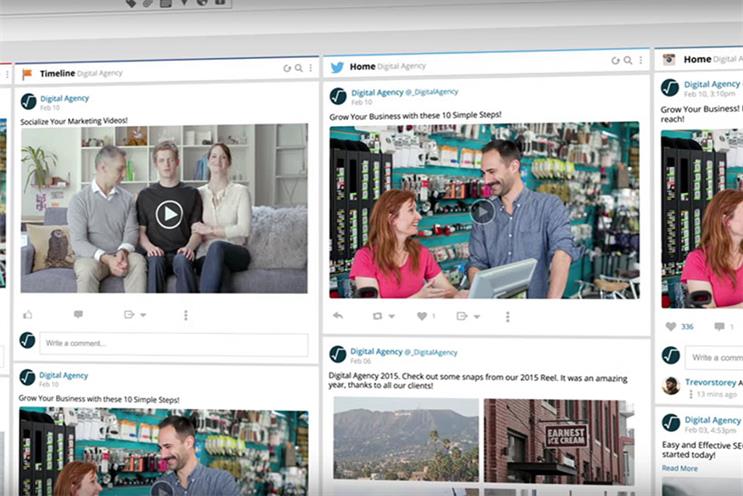Open Digital Agency name on Feb 03 Instagram post

pyautogui.click(x=712, y=420)
